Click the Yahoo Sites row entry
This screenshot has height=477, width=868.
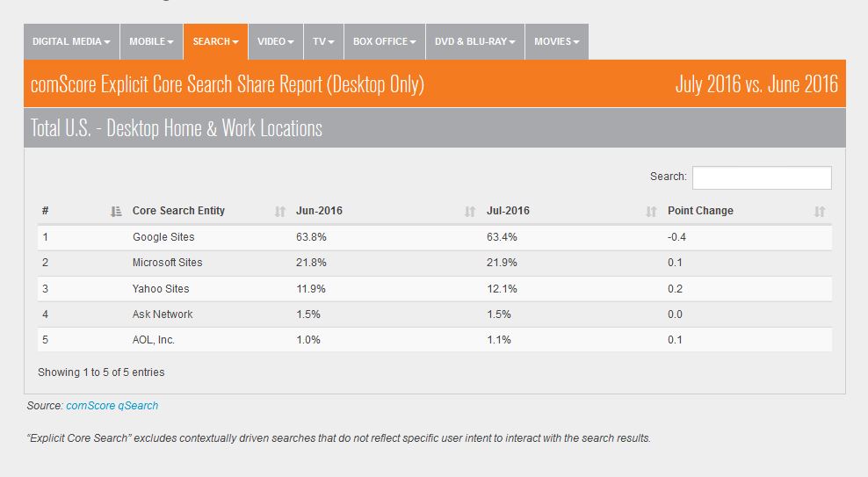tap(161, 288)
